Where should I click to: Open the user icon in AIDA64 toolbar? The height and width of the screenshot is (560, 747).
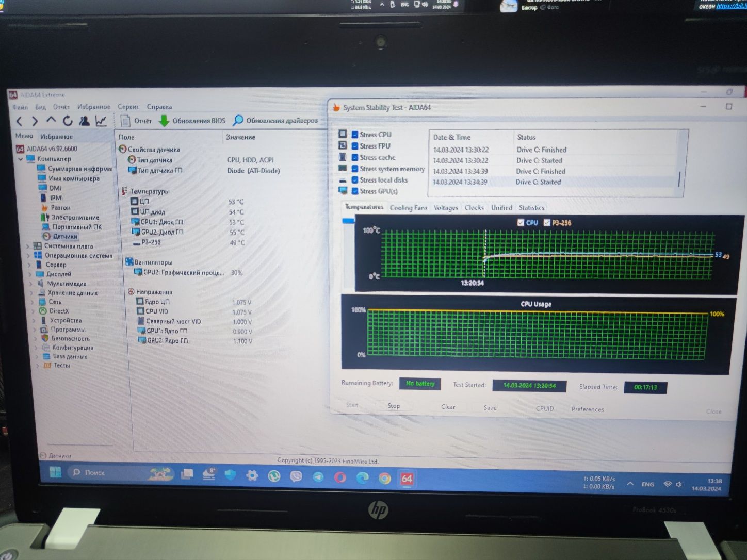84,121
